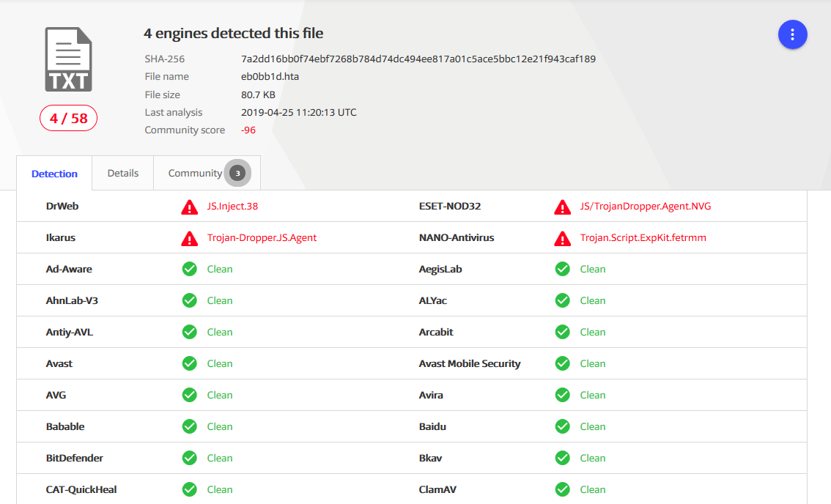Click the Ad-Aware green check icon
The height and width of the screenshot is (504, 831).
pyautogui.click(x=189, y=270)
